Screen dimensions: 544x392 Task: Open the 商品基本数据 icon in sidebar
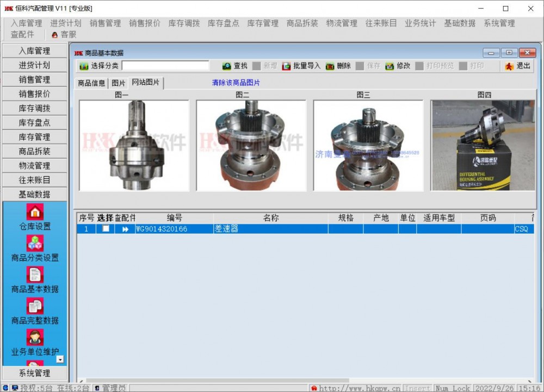tap(35, 275)
